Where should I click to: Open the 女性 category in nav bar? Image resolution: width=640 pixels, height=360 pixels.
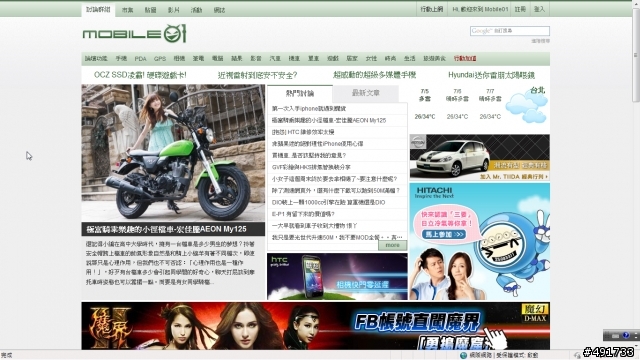[x=371, y=58]
